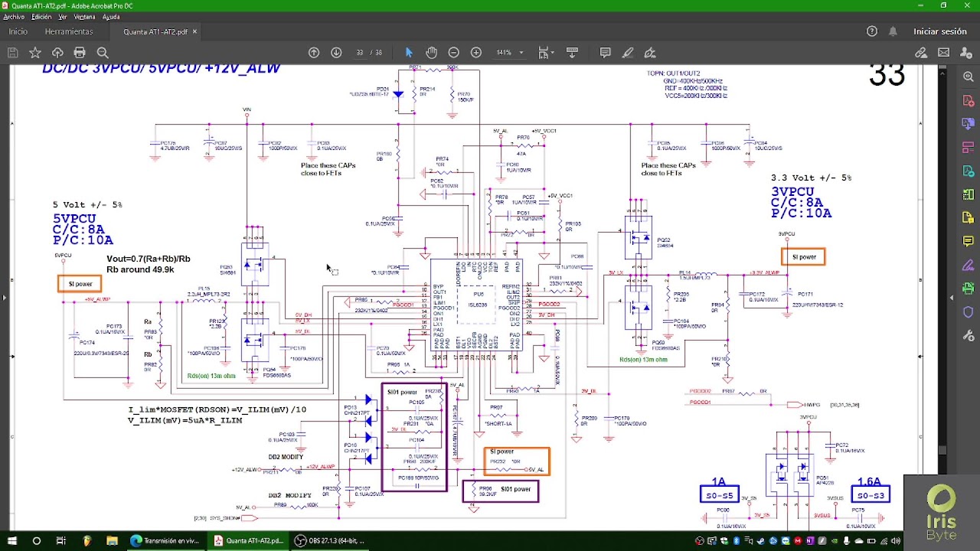Open the Protect shield tool in right panel
Screen dimensions: 980x551
[968, 312]
